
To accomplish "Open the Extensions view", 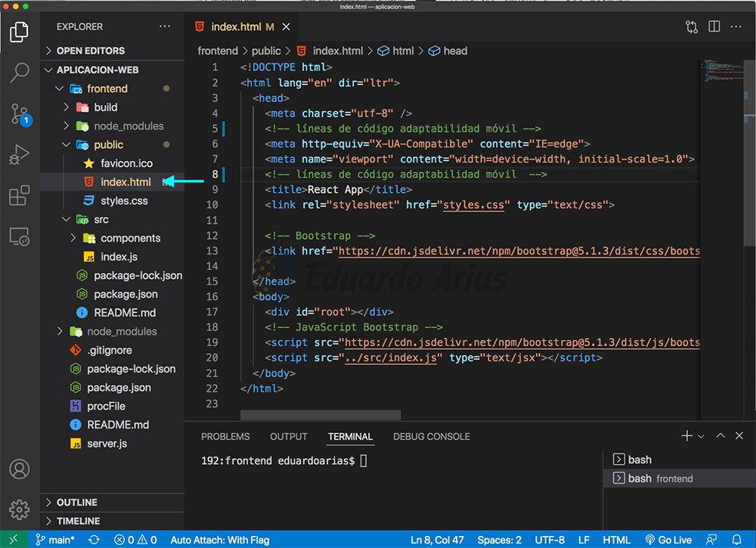I will coord(20,195).
